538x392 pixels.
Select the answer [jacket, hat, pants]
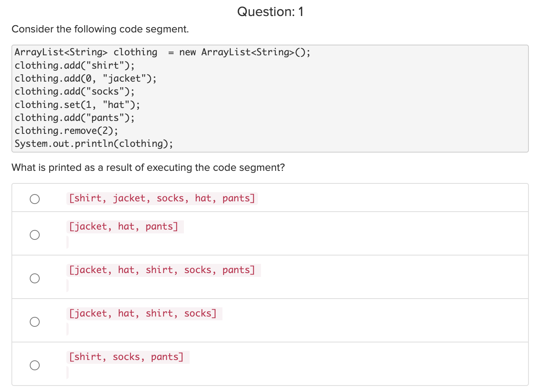(x=35, y=235)
